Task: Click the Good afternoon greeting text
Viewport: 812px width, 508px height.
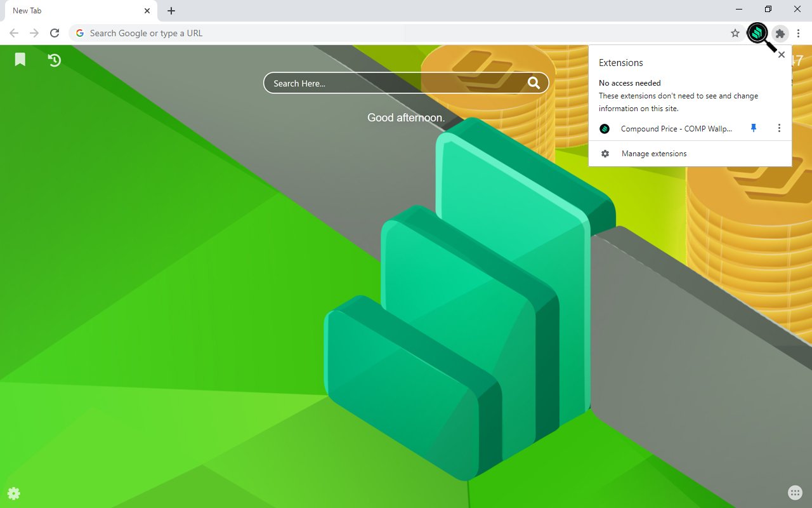Action: coord(406,117)
